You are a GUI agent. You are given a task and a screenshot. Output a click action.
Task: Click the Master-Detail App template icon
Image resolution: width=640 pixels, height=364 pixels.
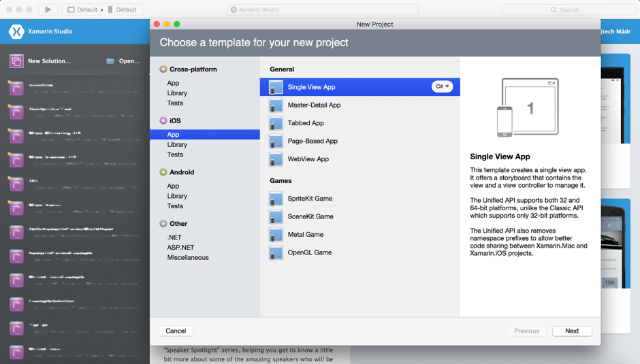pos(276,105)
